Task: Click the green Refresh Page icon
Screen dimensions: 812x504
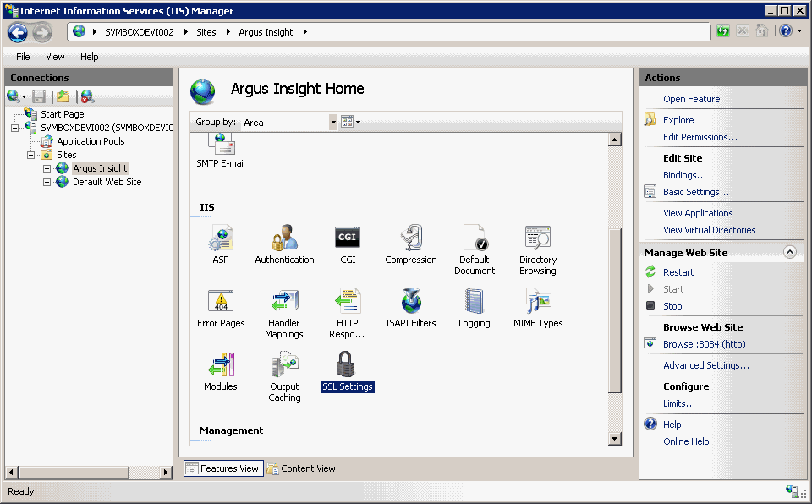Action: tap(723, 31)
